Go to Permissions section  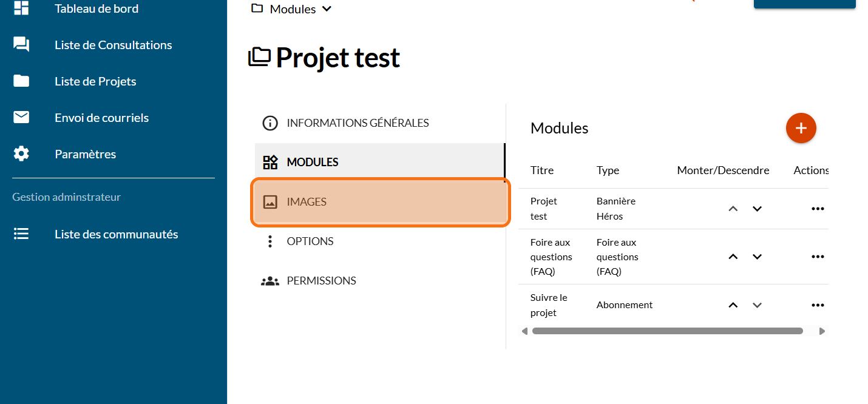point(321,281)
